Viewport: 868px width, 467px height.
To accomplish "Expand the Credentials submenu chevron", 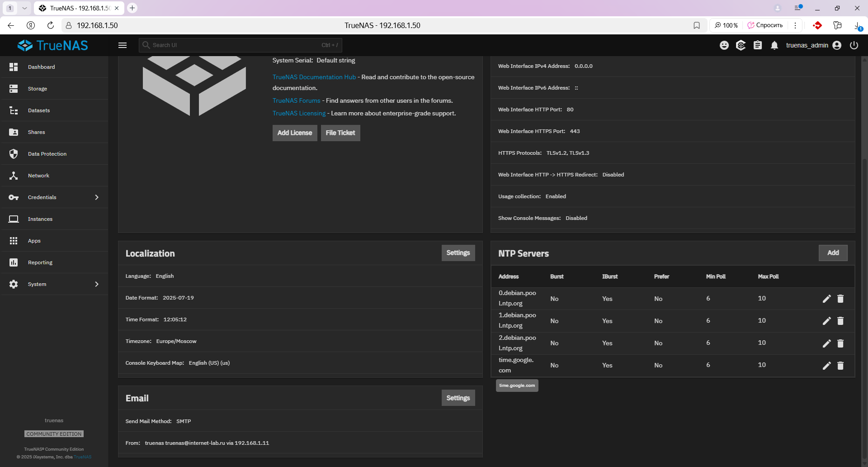I will click(97, 197).
